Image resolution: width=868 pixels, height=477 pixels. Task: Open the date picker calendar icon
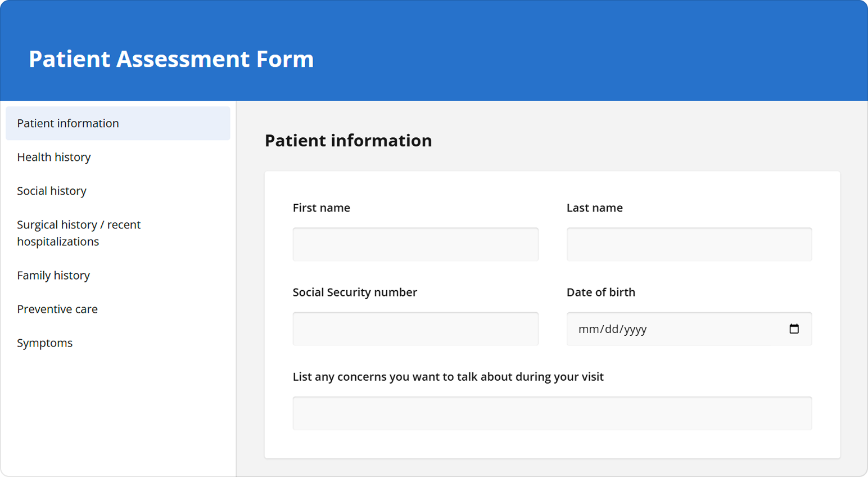point(795,328)
